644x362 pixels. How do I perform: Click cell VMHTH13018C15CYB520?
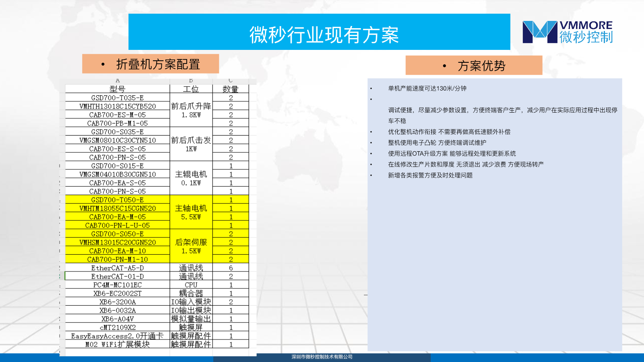(x=118, y=106)
